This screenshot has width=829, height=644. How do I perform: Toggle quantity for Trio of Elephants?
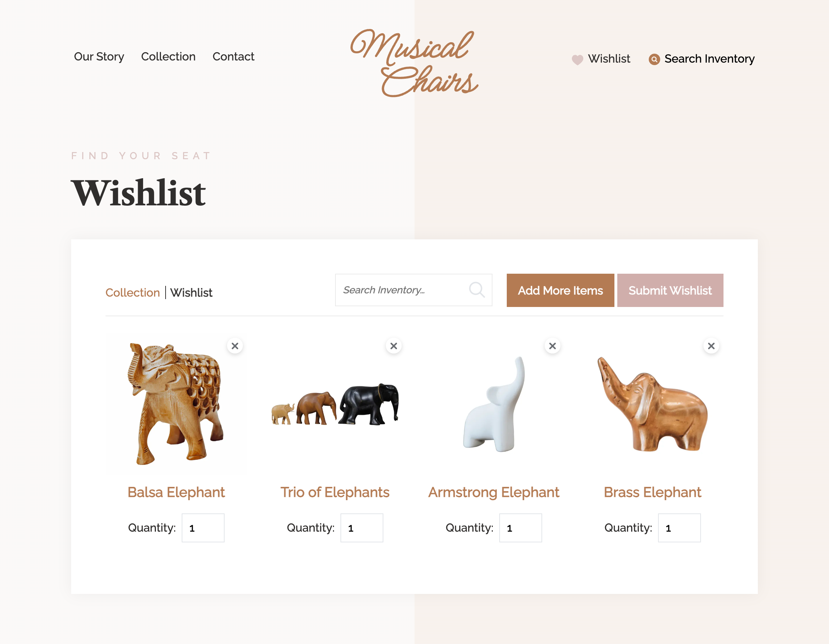point(361,527)
